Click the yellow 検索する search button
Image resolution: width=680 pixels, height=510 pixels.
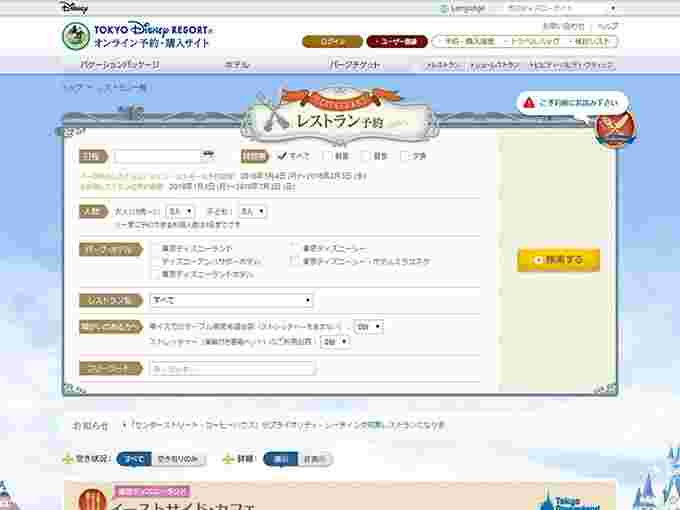pos(559,260)
